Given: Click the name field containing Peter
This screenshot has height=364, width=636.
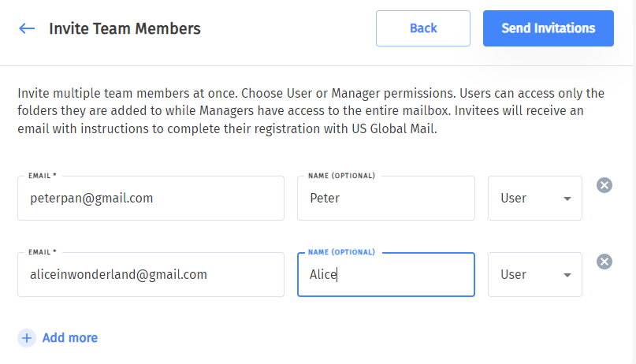Looking at the screenshot, I should click(x=385, y=199).
